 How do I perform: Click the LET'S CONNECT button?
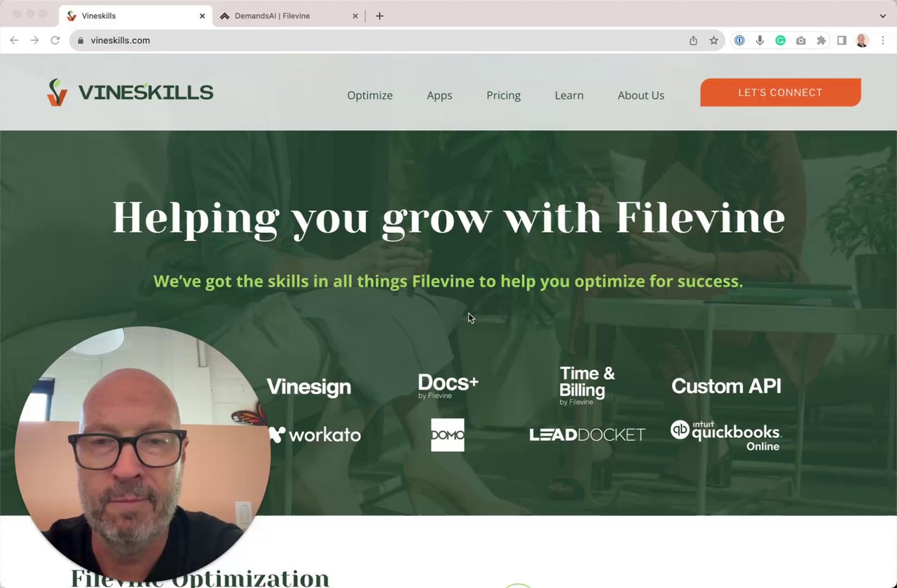780,93
